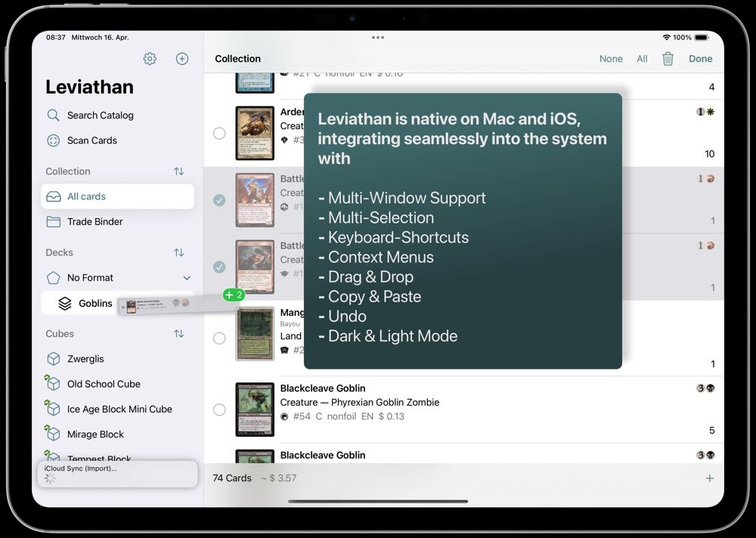
Task: Sort the Collection section in sidebar
Action: tap(179, 171)
